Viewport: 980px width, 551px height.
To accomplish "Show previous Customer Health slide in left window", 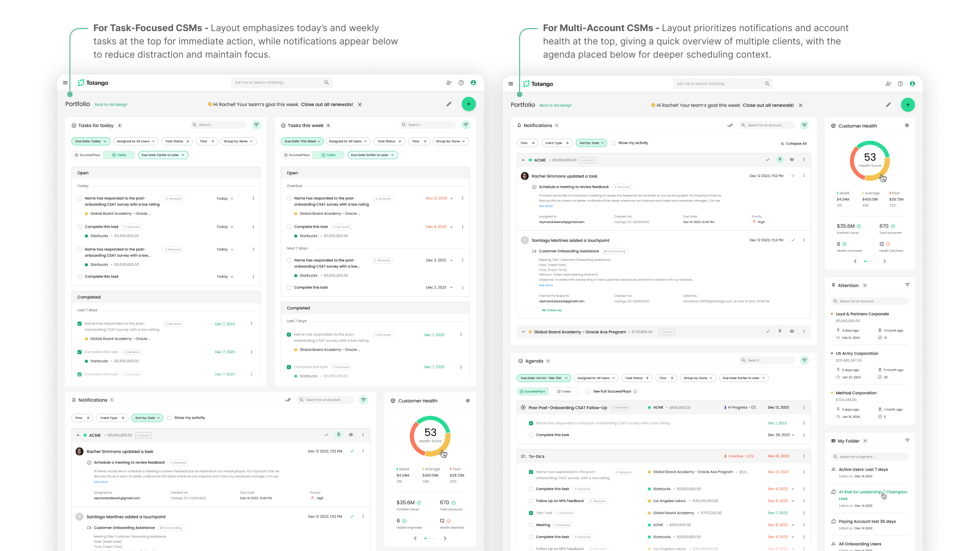I will [415, 538].
